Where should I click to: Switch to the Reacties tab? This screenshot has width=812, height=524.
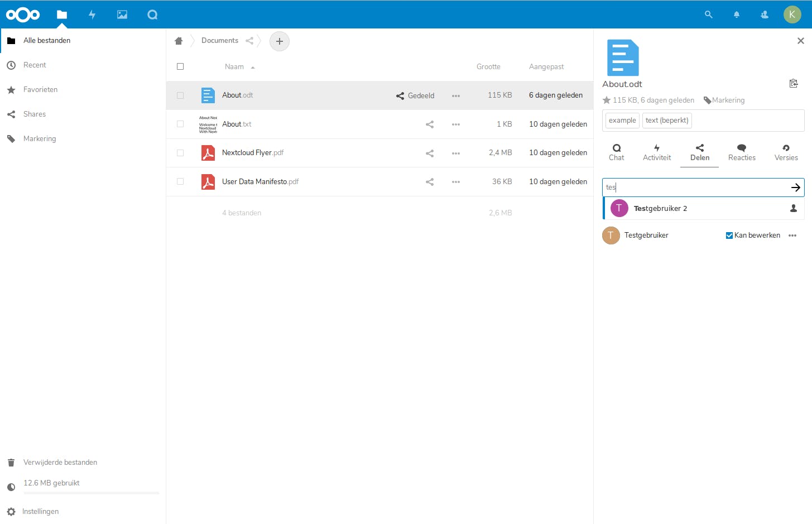click(742, 152)
